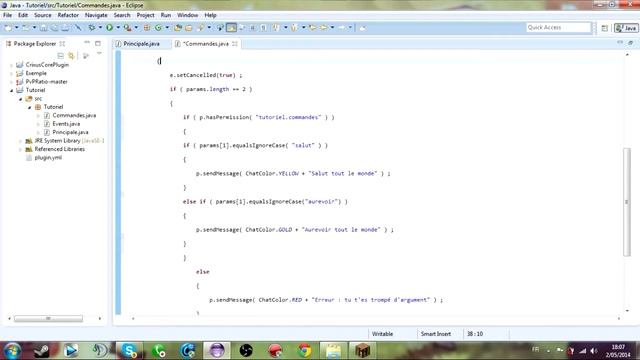Screen dimensions: 640x360
Task: Click the Open Task toolbar icon
Action: coord(189,28)
